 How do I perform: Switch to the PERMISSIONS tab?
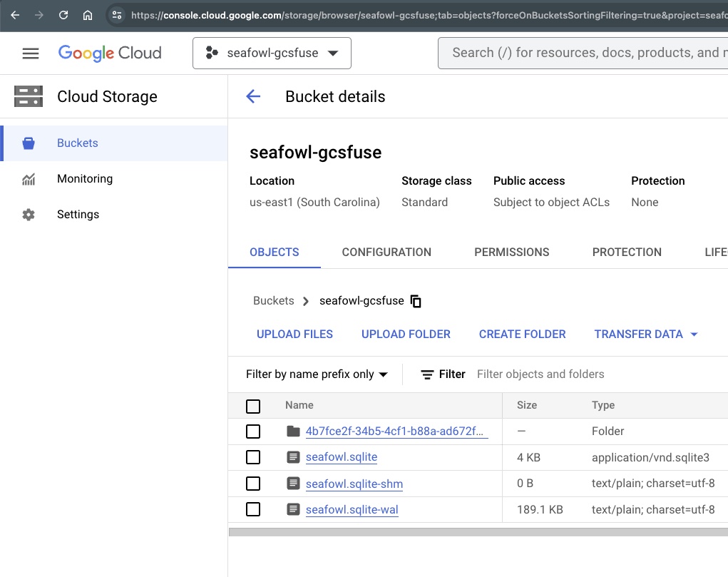[512, 252]
